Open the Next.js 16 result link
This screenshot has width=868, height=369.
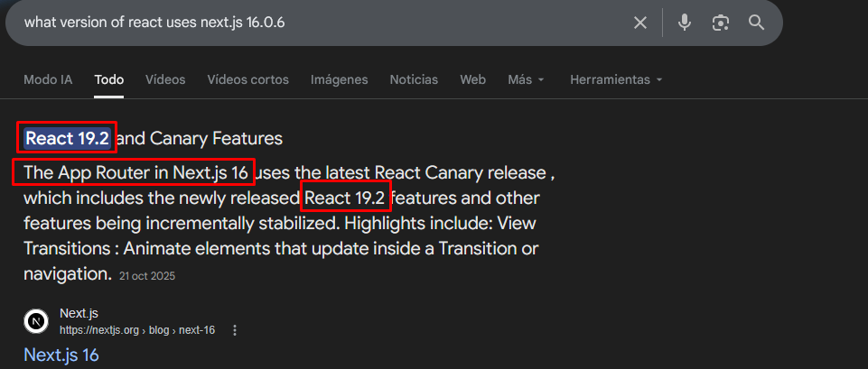(61, 355)
